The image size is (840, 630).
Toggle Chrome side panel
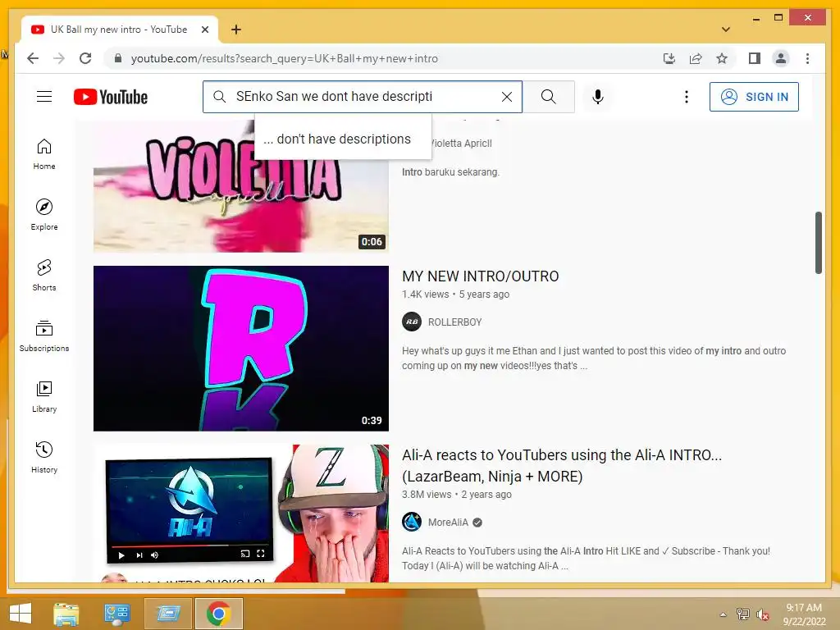click(755, 58)
